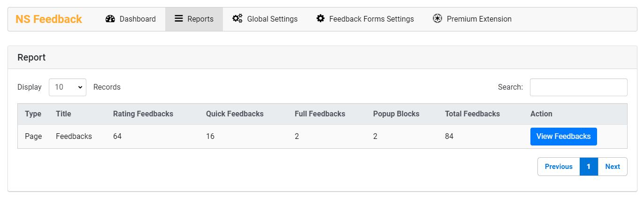Click the Previous pagination button
This screenshot has width=644, height=214.
pyautogui.click(x=559, y=167)
